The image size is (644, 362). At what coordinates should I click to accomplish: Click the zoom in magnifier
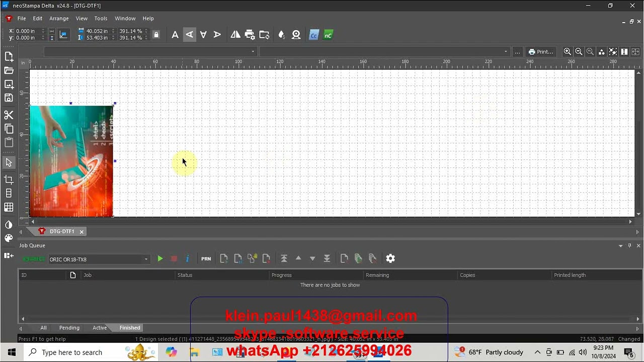click(568, 52)
